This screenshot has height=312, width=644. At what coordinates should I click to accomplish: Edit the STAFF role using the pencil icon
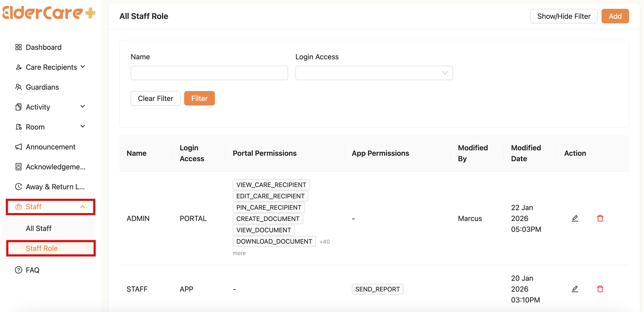click(575, 289)
